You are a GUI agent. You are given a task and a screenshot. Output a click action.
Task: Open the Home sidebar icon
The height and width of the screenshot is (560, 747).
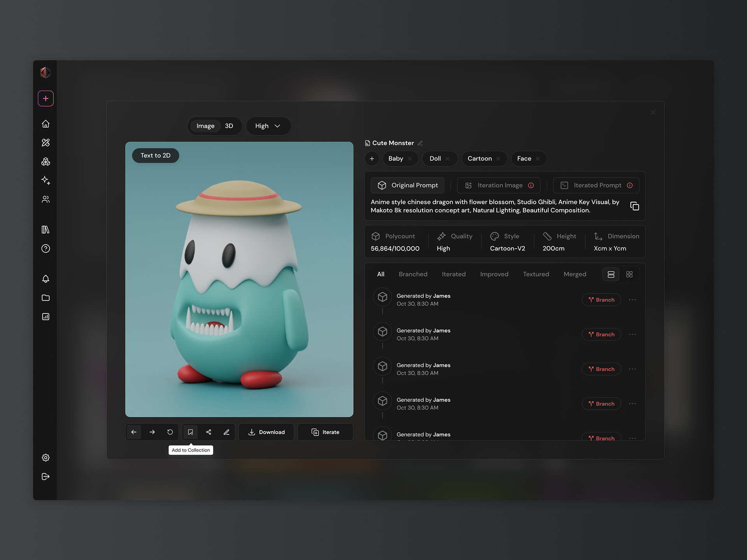tap(46, 124)
